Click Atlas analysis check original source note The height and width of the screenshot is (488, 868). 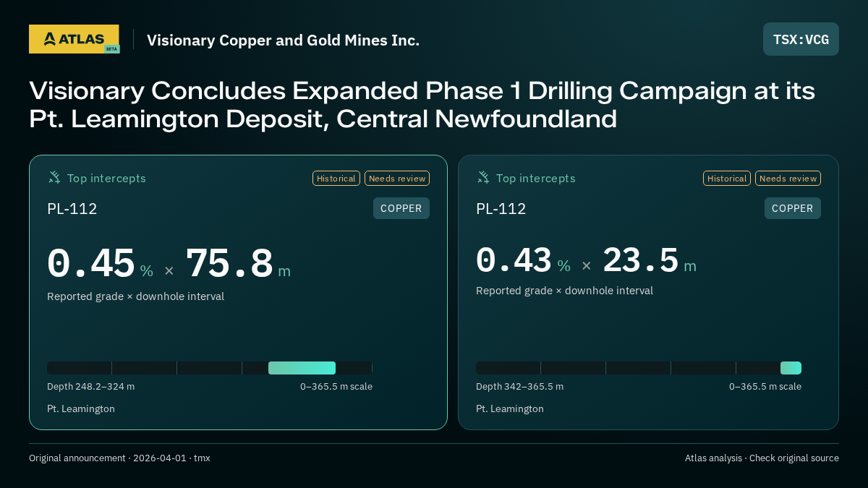(762, 458)
